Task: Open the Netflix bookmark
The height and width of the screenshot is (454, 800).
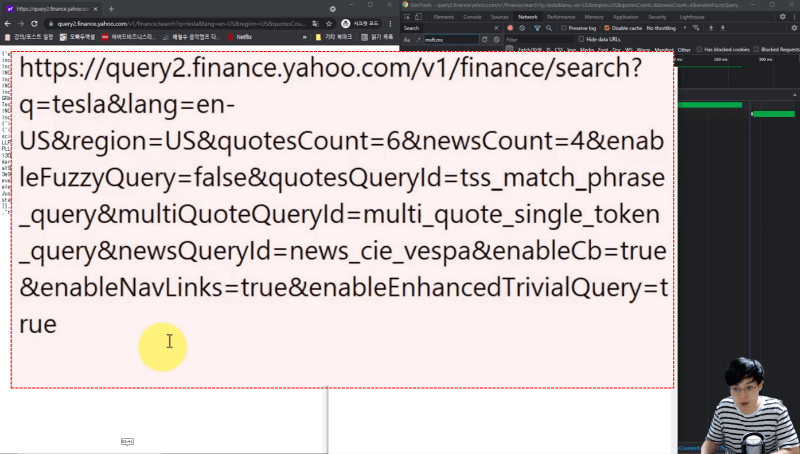Action: click(244, 37)
